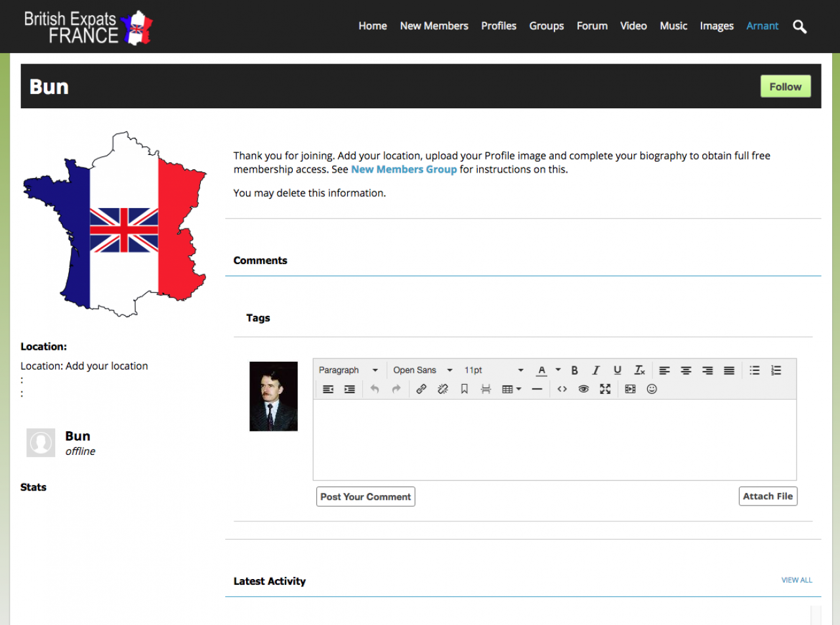Toggle underline formatting in the editor
840x625 pixels.
coord(617,370)
